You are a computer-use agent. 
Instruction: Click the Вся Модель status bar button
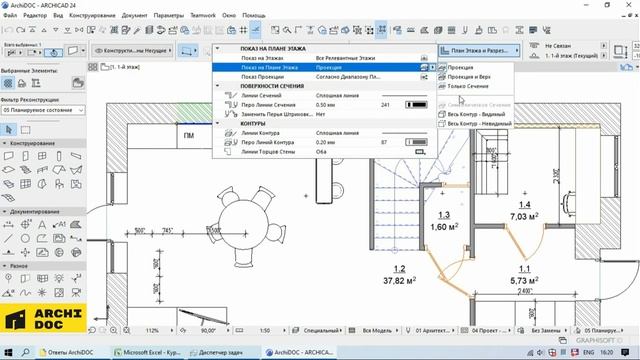tap(377, 330)
